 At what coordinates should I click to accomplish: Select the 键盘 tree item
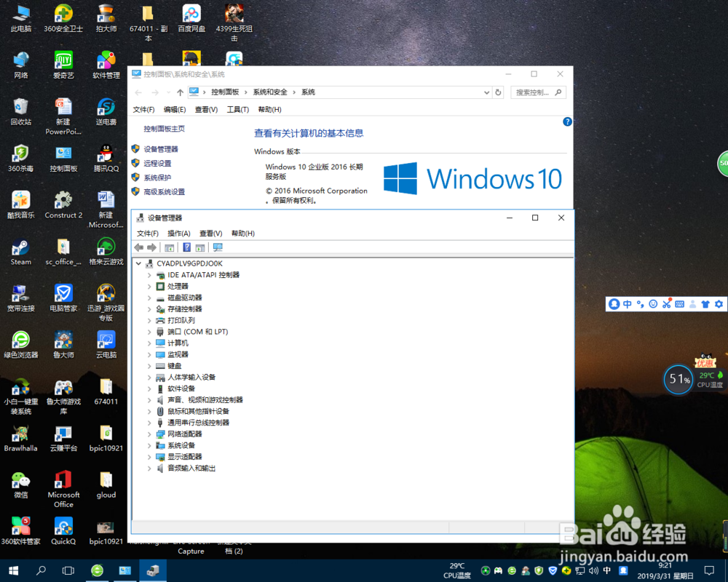[x=175, y=366]
